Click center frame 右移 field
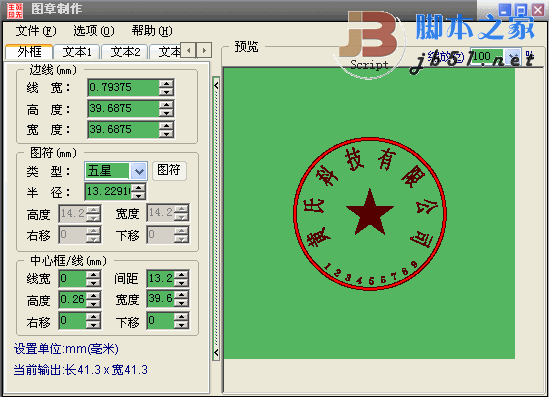The width and height of the screenshot is (549, 397). [x=72, y=321]
